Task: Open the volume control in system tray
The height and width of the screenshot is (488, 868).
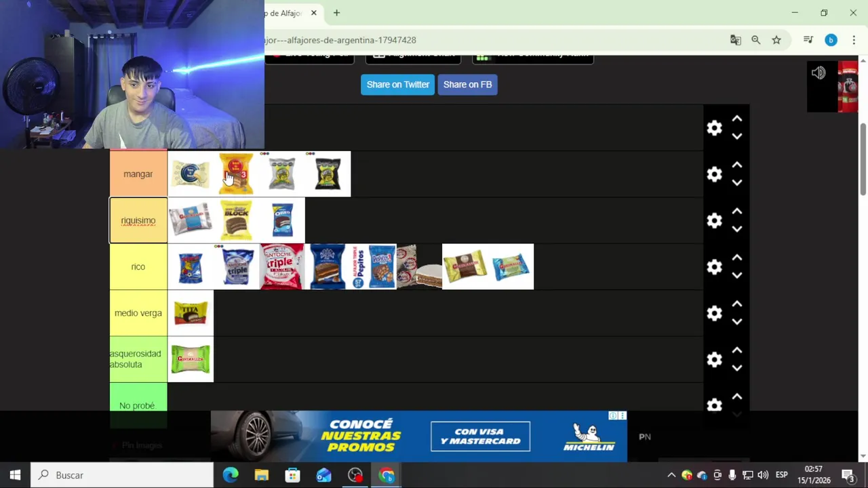Action: tap(763, 475)
